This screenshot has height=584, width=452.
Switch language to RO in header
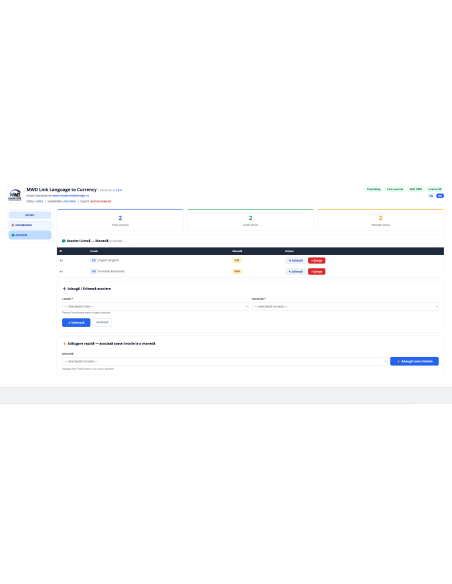[x=440, y=196]
